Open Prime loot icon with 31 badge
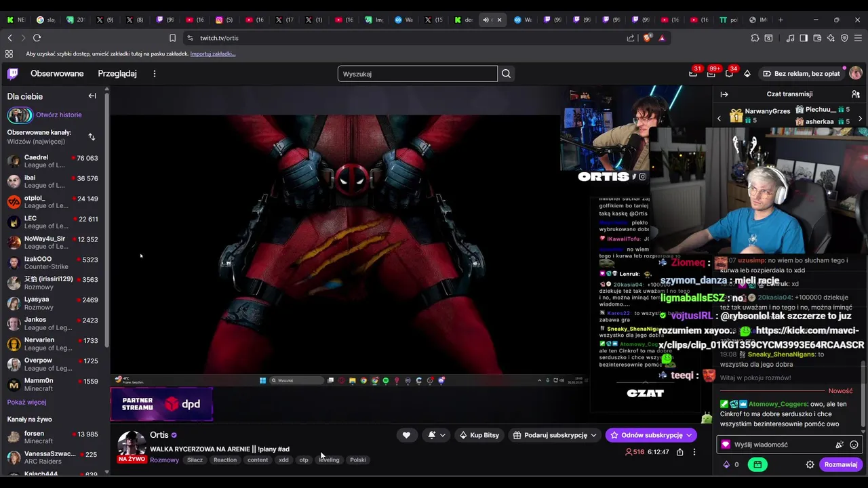Image resolution: width=868 pixels, height=488 pixels. pyautogui.click(x=693, y=74)
